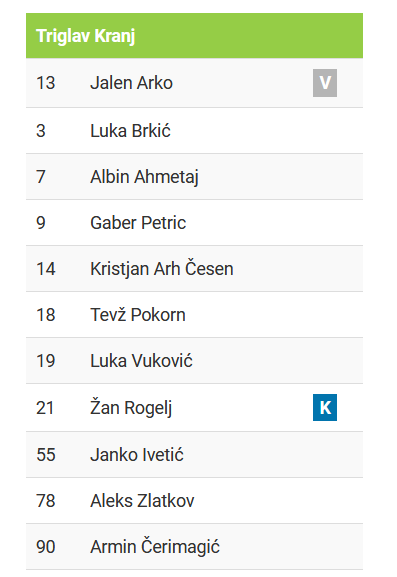This screenshot has width=397, height=577.
Task: Click on Aleks Zlatkov's name
Action: 142,500
